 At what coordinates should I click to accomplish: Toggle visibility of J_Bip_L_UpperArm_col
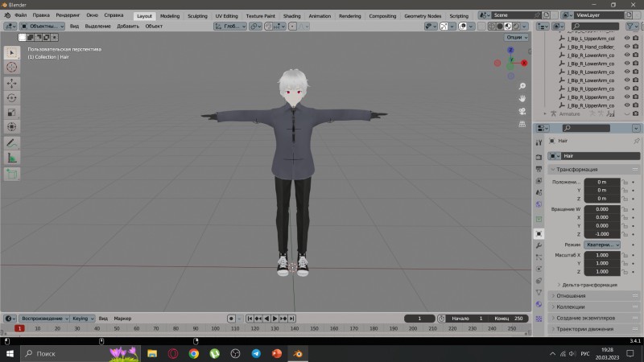pos(627,38)
